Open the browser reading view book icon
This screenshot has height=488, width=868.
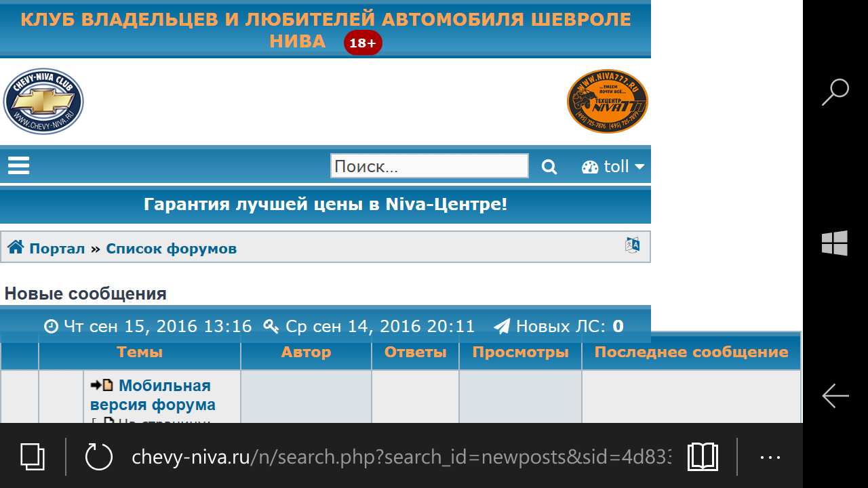tap(703, 456)
